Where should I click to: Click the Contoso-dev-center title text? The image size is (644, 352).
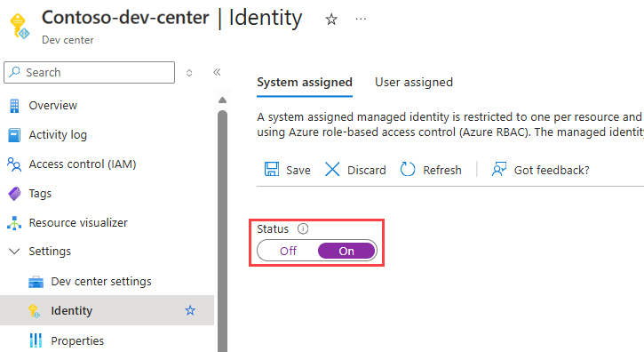click(x=125, y=18)
